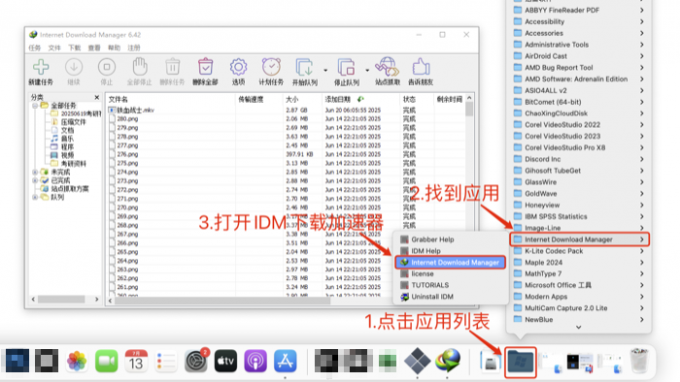Open the Microsoft Office 工具 folder entry

579,285
